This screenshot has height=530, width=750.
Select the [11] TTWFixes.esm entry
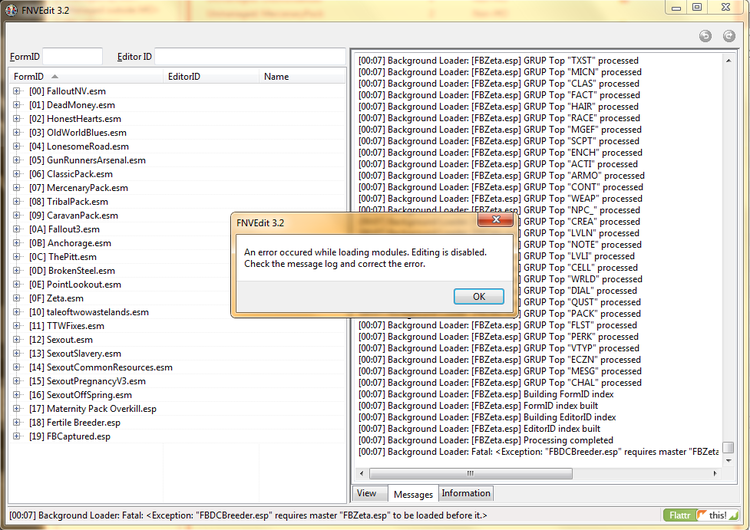click(x=66, y=326)
